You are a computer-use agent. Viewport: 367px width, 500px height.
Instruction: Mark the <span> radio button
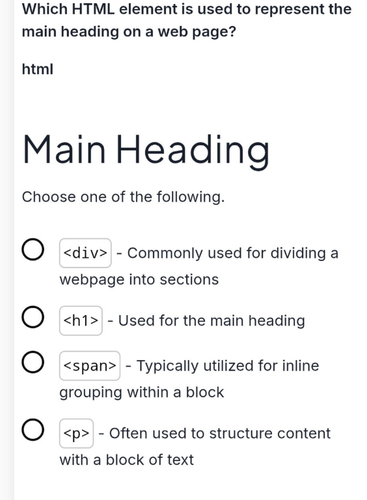[x=33, y=362]
